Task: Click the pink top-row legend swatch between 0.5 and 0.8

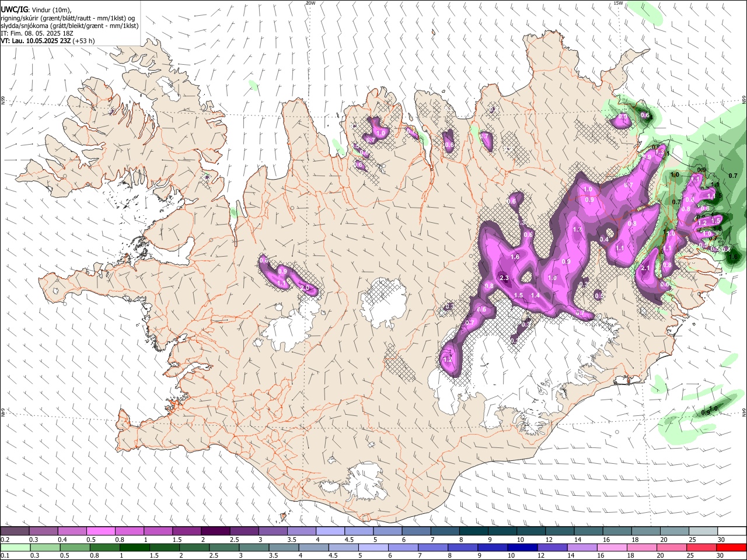Action: pyautogui.click(x=100, y=531)
